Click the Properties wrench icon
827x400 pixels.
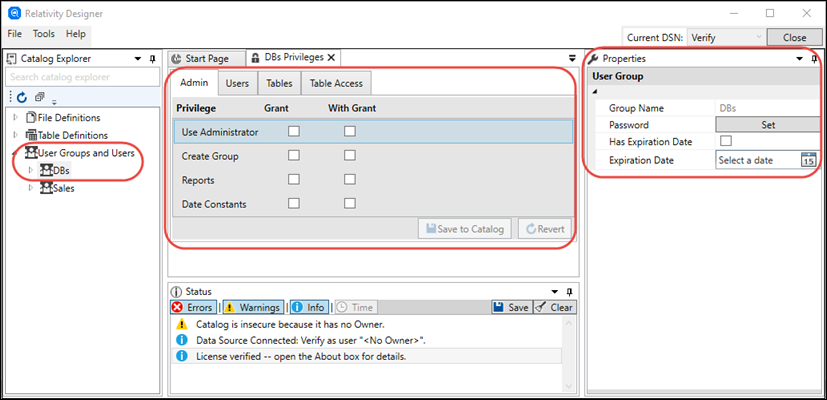point(593,59)
